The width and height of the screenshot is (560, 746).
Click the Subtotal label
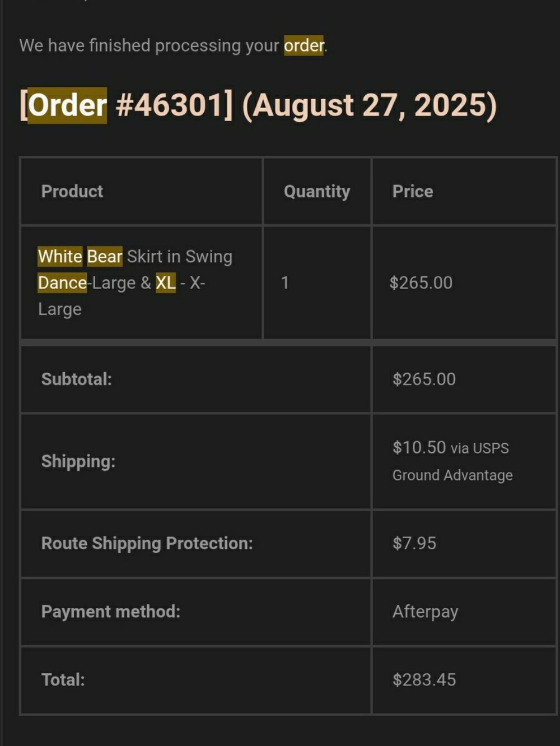click(x=77, y=379)
